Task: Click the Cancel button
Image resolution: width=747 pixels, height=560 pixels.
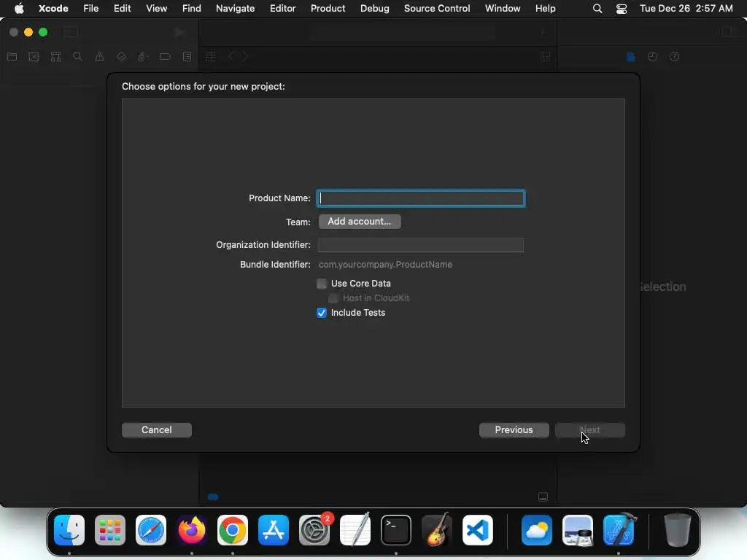Action: pos(157,430)
